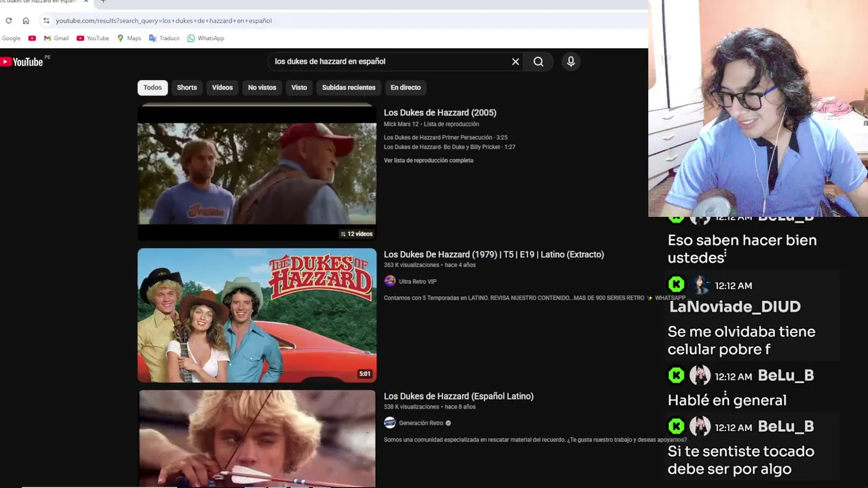Click chat message 'Hablé en general'
Image resolution: width=868 pixels, height=488 pixels.
(727, 400)
